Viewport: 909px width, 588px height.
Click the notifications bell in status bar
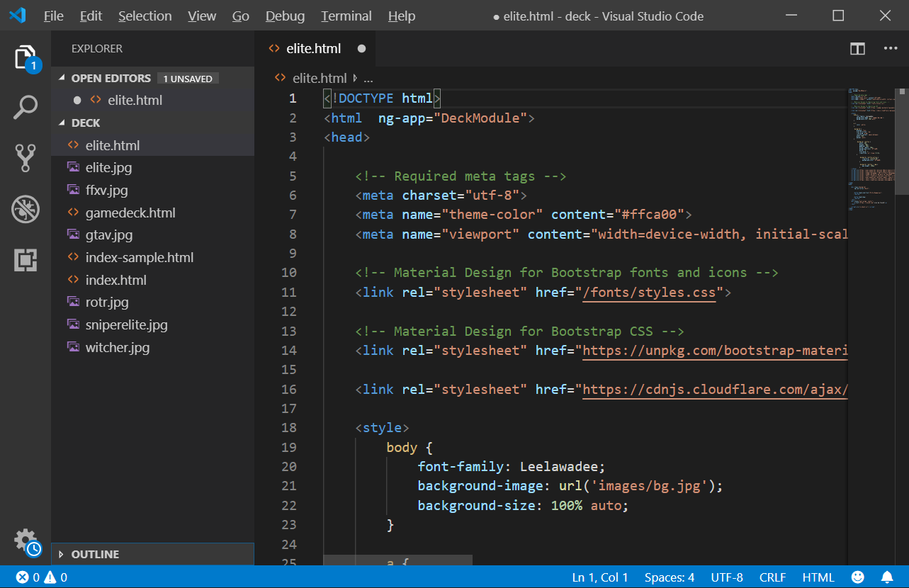click(x=886, y=577)
